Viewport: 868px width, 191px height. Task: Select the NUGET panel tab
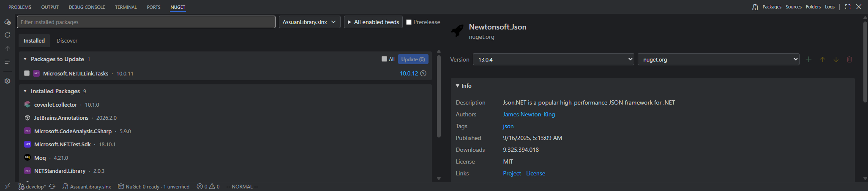click(178, 7)
